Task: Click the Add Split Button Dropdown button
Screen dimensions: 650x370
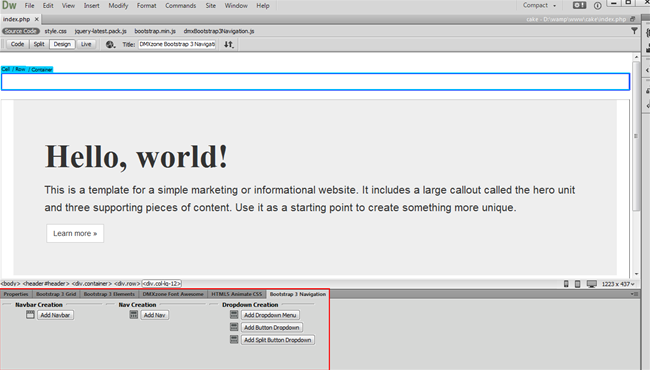Action: pos(278,340)
